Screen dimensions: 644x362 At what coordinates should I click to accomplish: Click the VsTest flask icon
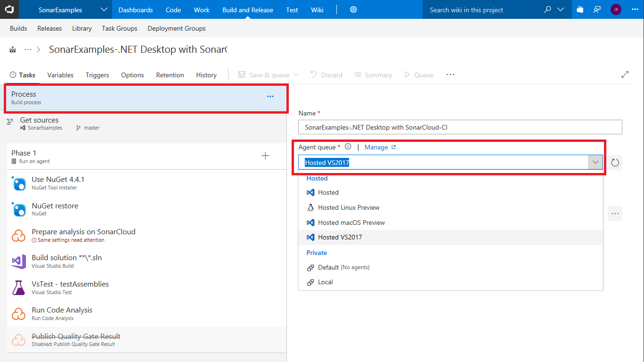coord(19,288)
